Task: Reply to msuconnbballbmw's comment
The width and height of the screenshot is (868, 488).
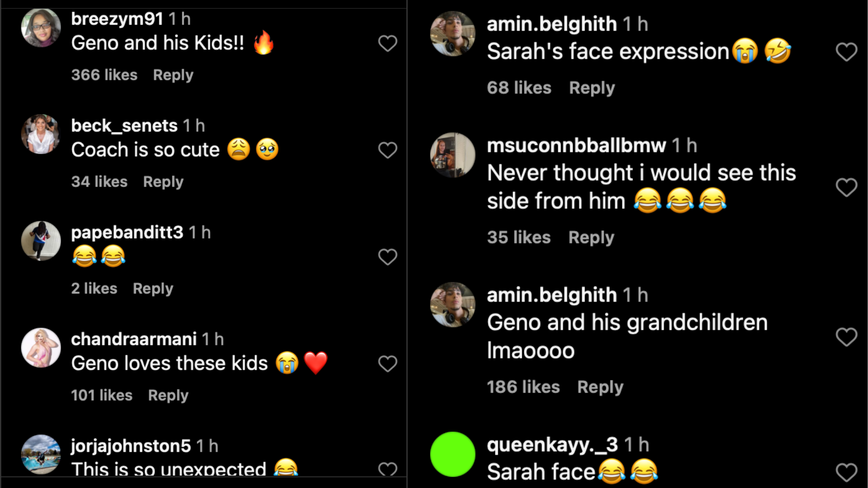Action: [x=591, y=238]
